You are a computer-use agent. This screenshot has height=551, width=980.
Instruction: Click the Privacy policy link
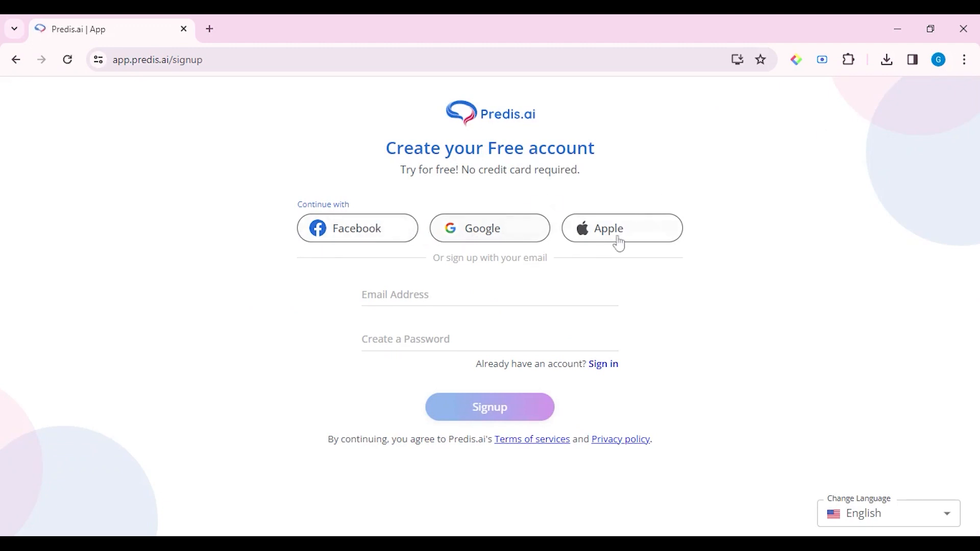click(x=619, y=439)
